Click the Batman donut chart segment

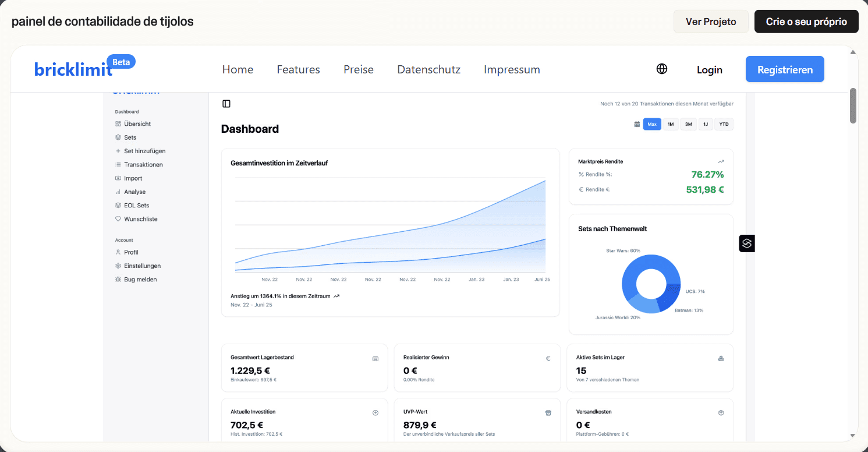pos(668,299)
